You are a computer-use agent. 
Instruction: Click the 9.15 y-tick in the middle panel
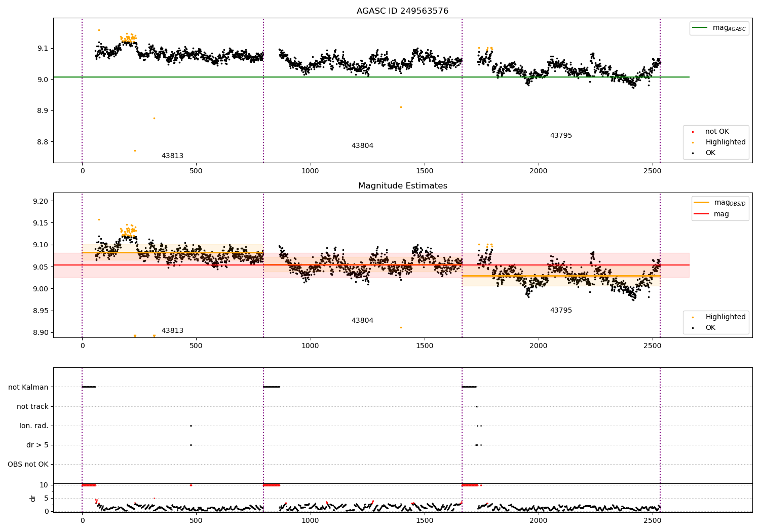40,223
